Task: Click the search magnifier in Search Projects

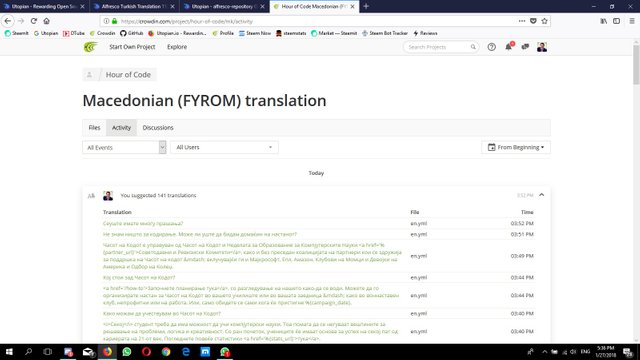Action: [473, 47]
